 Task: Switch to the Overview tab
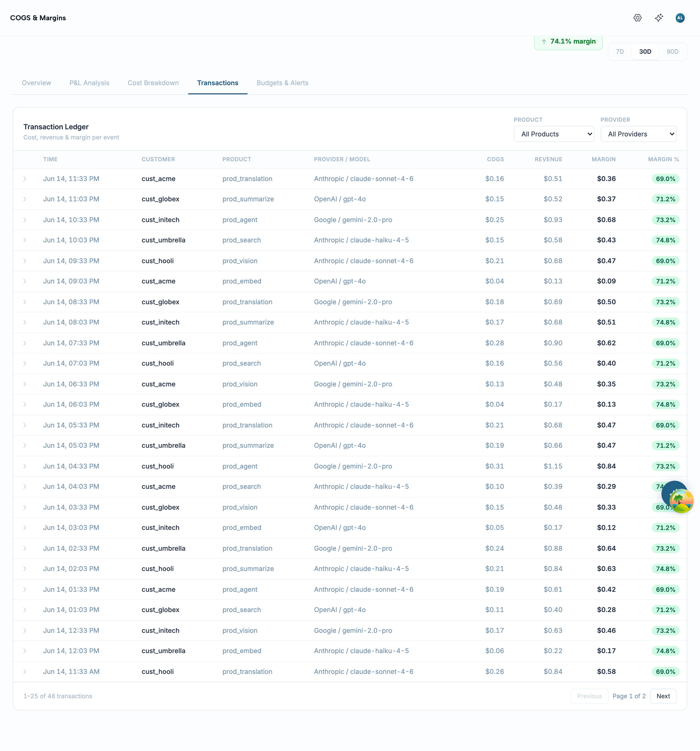36,83
